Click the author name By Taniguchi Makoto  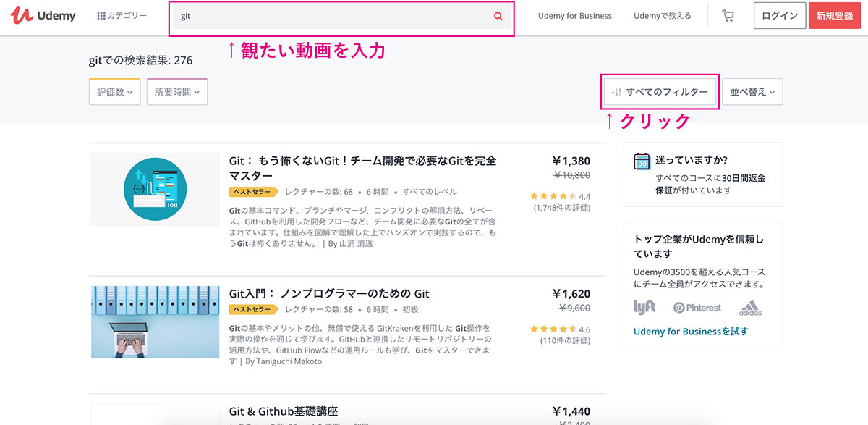click(284, 361)
